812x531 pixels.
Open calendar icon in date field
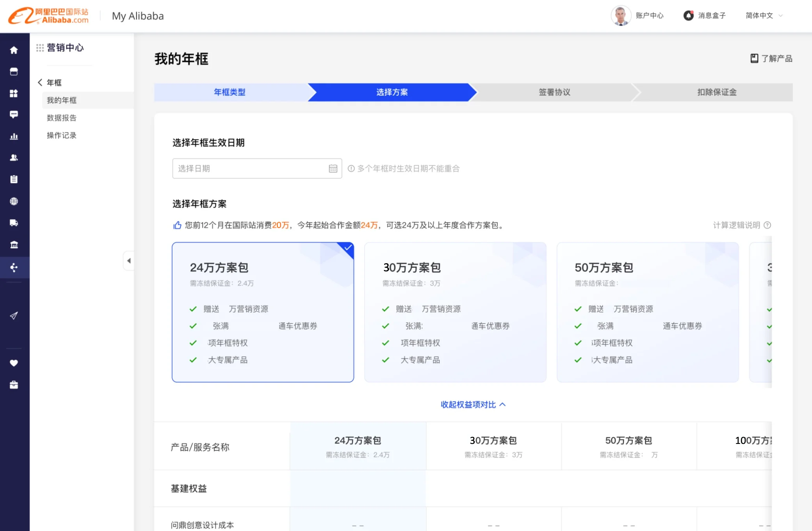[333, 169]
